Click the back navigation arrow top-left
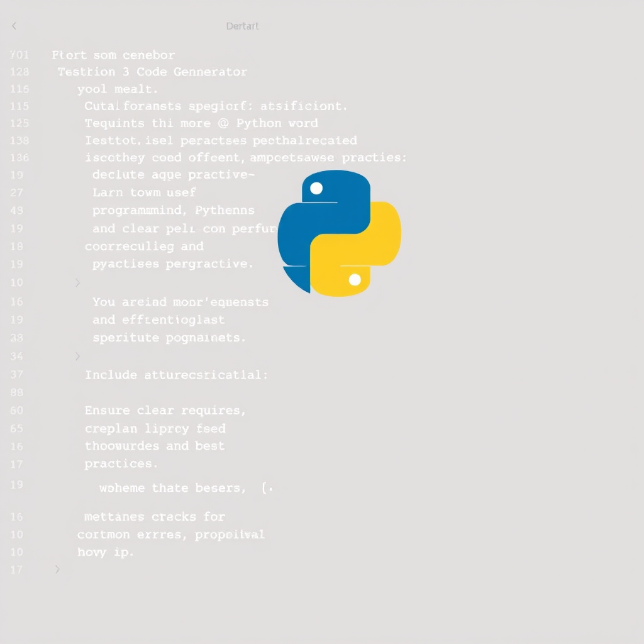Viewport: 644px width, 644px height. pyautogui.click(x=14, y=26)
